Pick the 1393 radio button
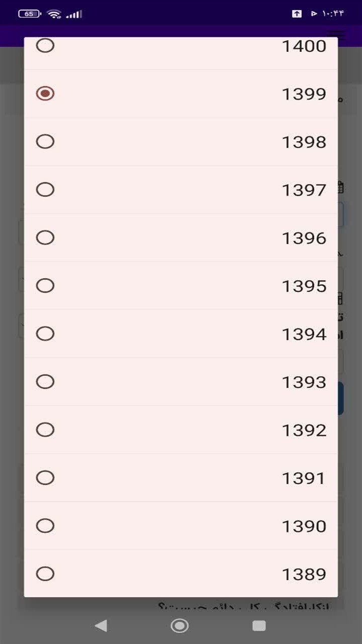The width and height of the screenshot is (362, 644). click(45, 382)
